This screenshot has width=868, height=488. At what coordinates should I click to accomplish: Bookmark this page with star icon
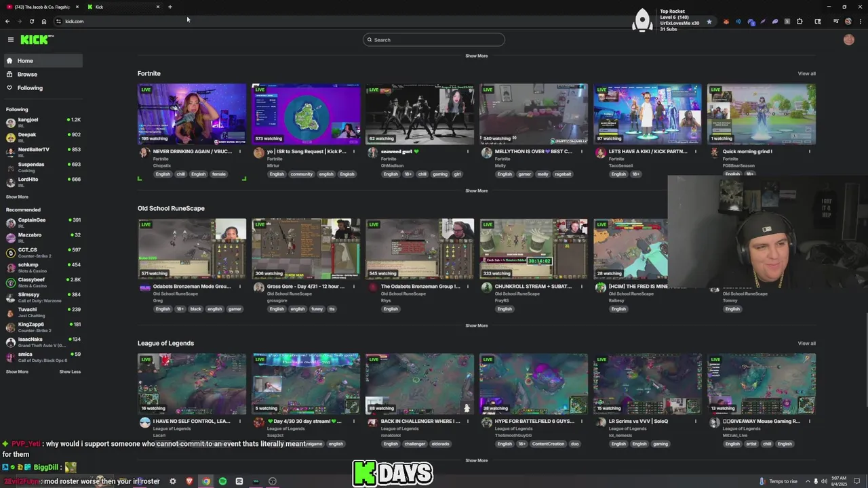click(709, 21)
